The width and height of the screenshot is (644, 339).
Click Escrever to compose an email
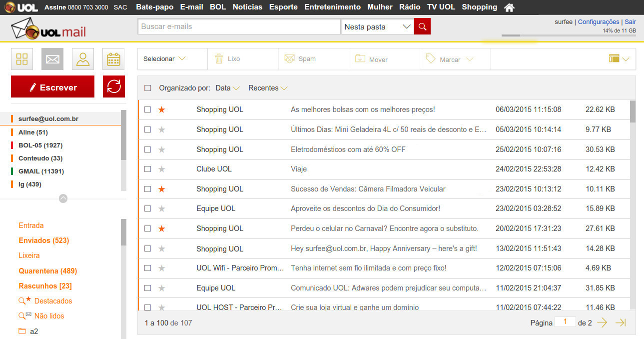click(52, 86)
